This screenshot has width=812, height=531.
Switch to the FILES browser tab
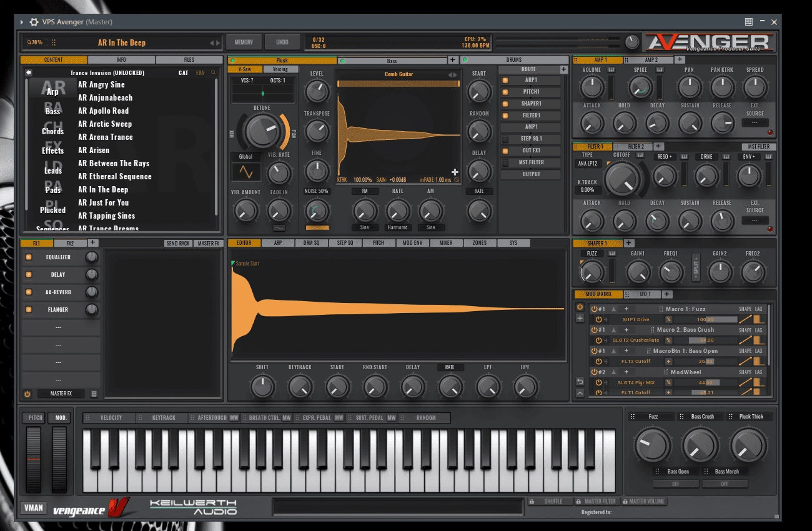[x=189, y=60]
